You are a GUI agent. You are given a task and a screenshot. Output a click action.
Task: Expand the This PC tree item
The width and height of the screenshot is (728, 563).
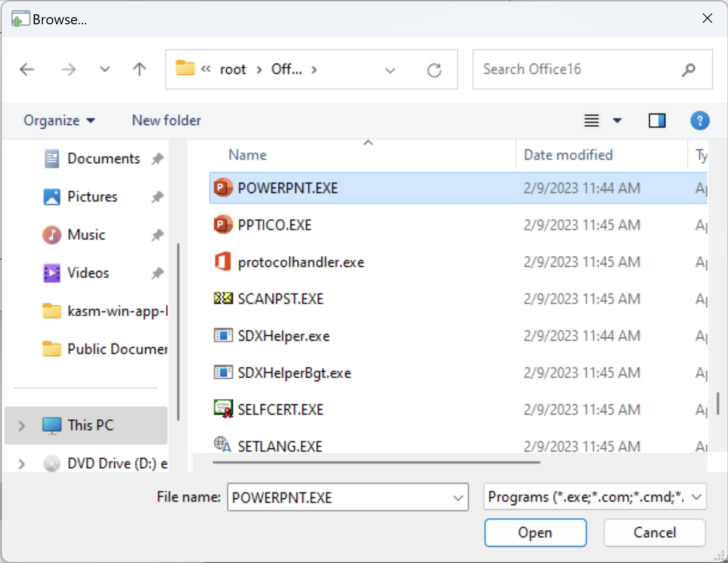(x=20, y=425)
